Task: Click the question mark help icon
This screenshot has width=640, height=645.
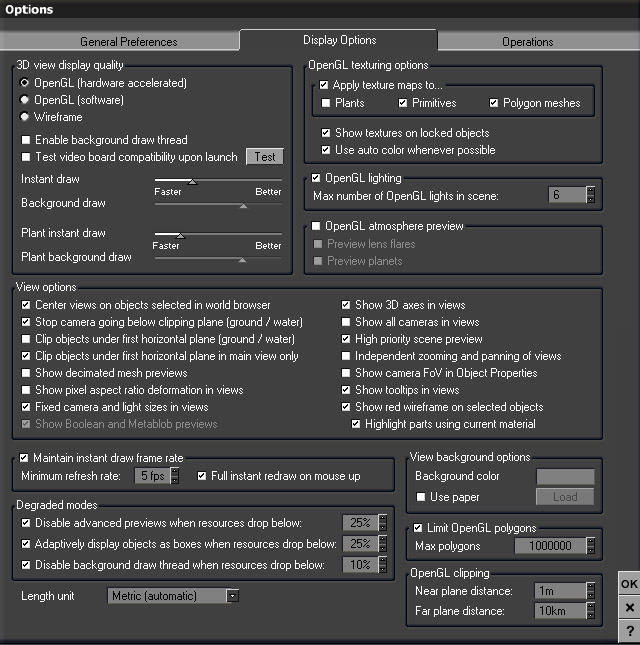Action: pos(629,632)
